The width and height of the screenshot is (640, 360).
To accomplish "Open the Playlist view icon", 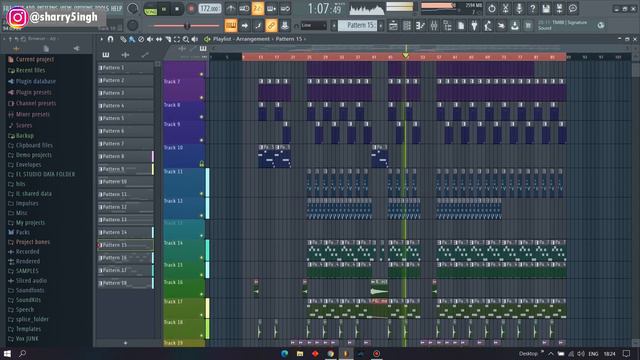I will click(393, 26).
